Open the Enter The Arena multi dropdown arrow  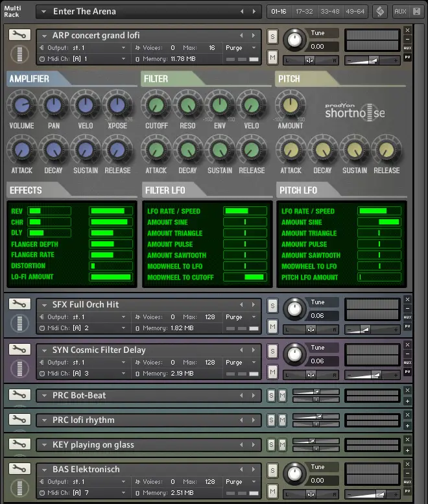click(43, 12)
